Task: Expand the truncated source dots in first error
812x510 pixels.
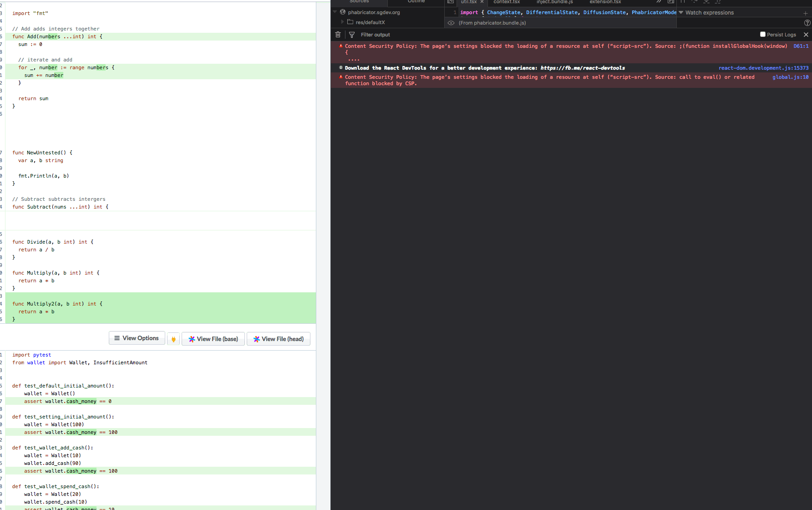Action: pos(354,59)
